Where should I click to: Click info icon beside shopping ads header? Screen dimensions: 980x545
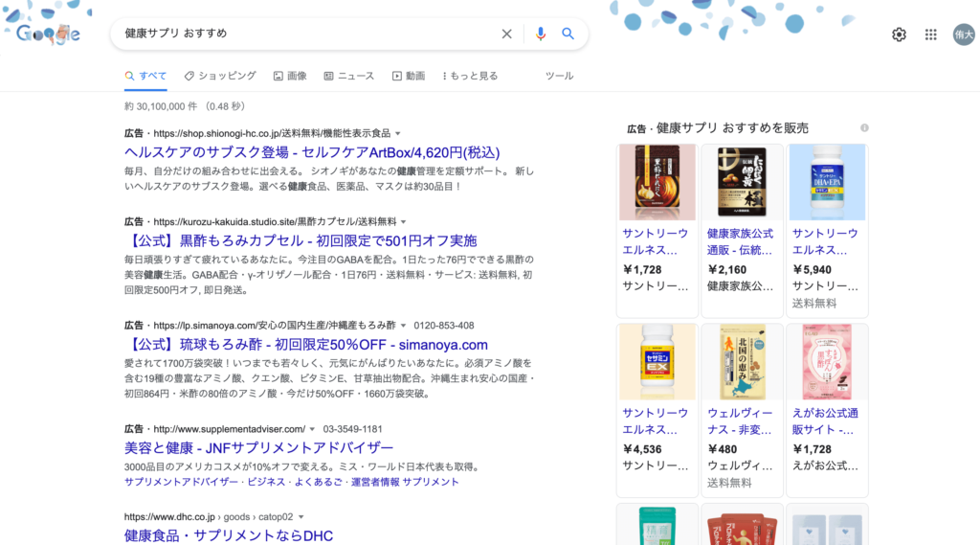tap(864, 127)
